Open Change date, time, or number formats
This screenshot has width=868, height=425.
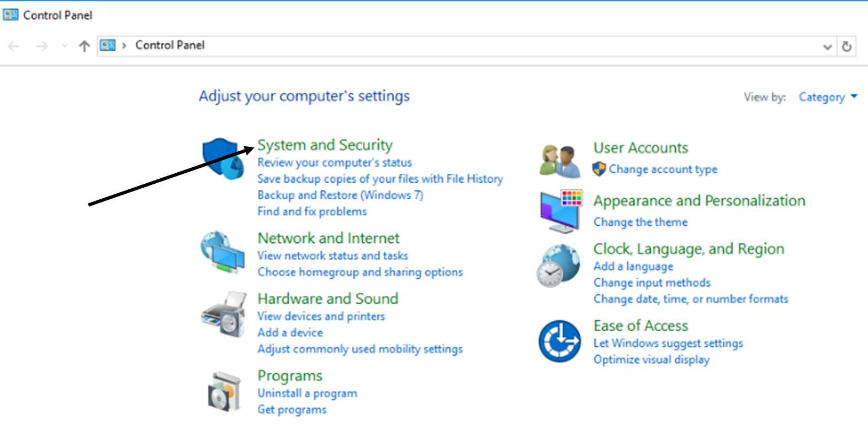691,299
